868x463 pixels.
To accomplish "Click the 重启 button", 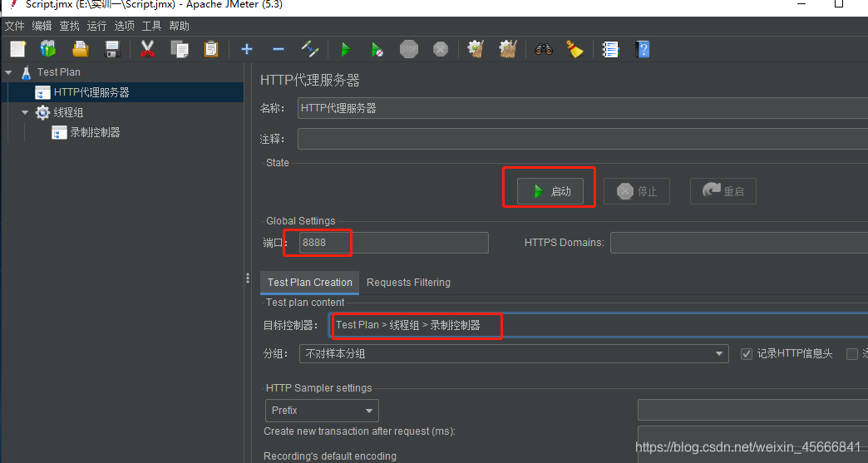I will (723, 191).
